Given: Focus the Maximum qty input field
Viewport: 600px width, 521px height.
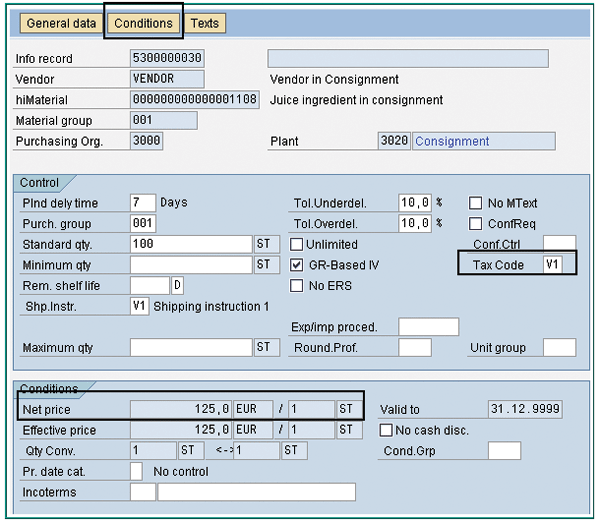Looking at the screenshot, I should (x=190, y=347).
